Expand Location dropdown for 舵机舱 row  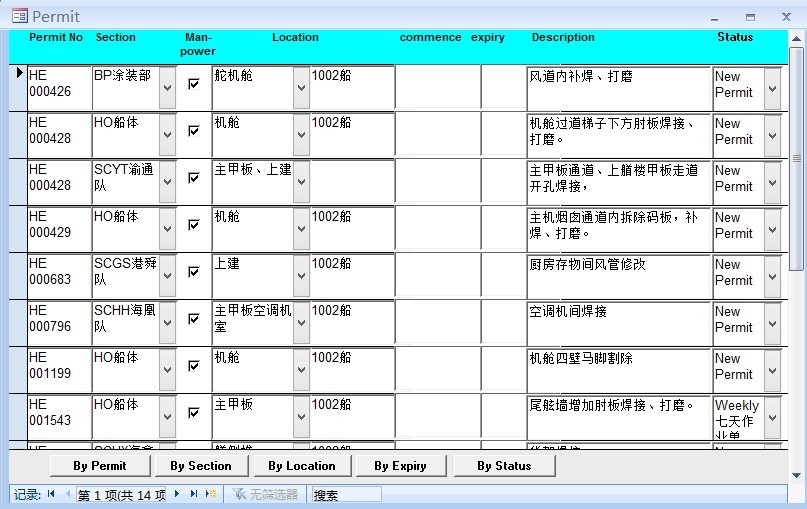tap(301, 89)
